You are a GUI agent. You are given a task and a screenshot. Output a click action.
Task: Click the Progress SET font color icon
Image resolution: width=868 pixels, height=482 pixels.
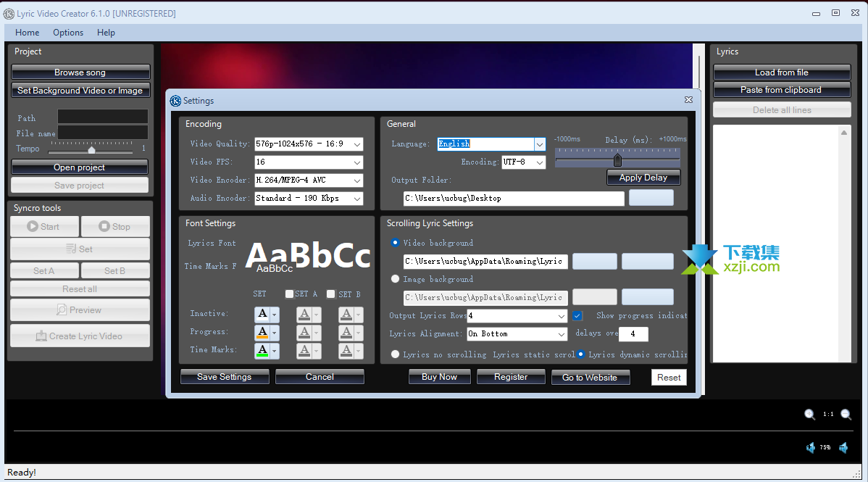click(x=262, y=333)
